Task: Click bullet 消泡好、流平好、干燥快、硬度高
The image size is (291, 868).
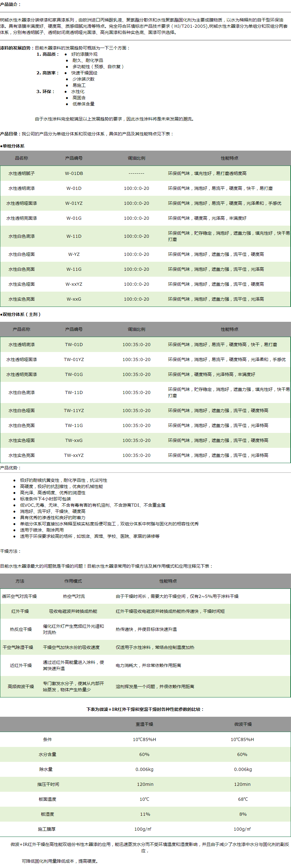Action: pos(53,512)
